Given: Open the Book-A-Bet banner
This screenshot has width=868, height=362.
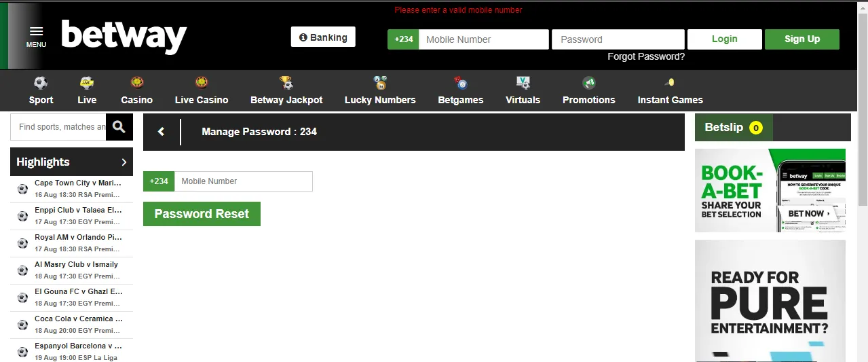Looking at the screenshot, I should [x=770, y=190].
